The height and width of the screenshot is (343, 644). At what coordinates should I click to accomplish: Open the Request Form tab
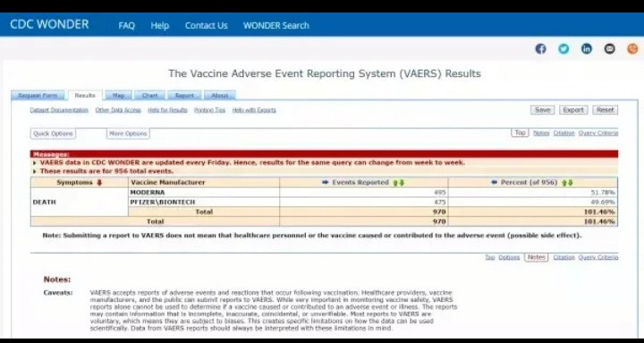point(38,96)
